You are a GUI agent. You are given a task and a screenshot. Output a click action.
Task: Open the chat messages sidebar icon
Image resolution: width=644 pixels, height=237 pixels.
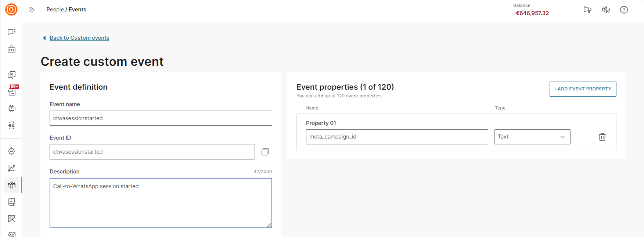click(11, 32)
